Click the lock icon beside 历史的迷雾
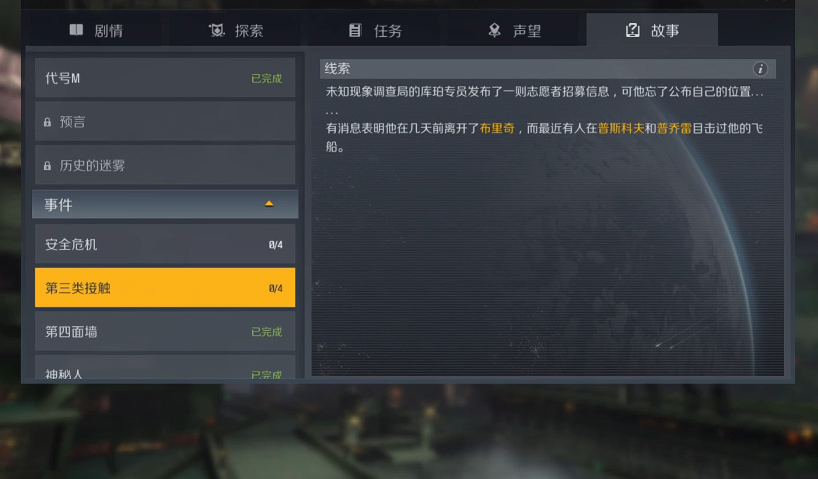 pyautogui.click(x=47, y=166)
